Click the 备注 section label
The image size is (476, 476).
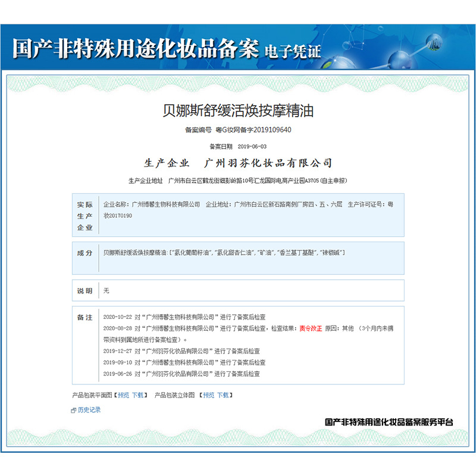pyautogui.click(x=84, y=317)
